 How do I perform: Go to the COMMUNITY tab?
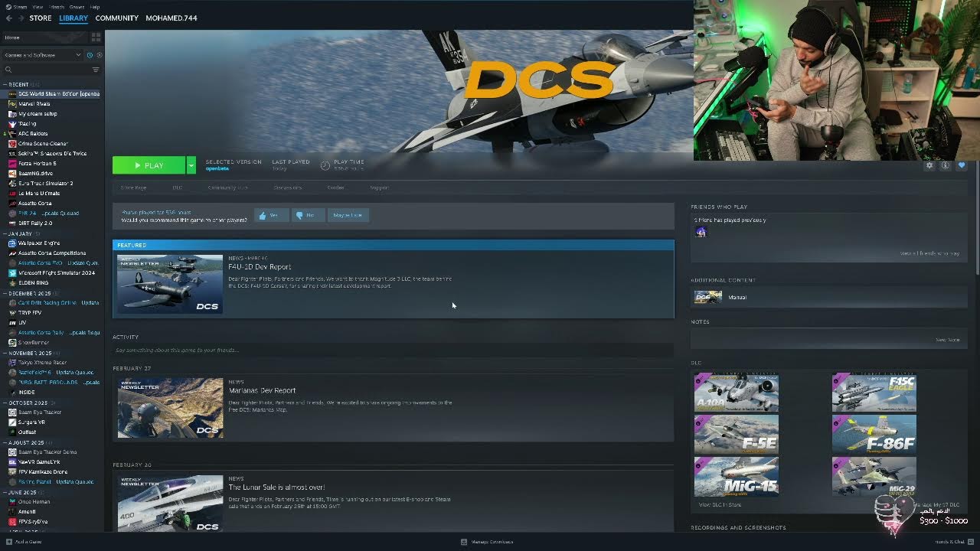(x=117, y=18)
